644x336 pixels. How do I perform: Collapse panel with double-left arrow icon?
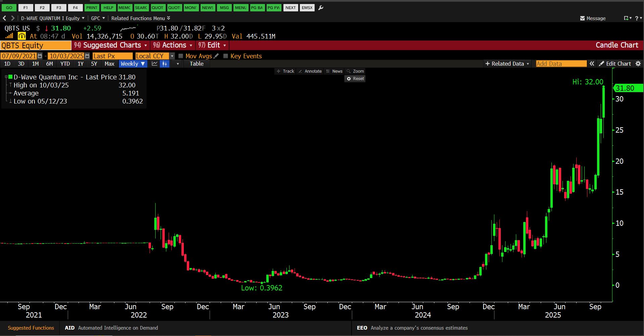[x=592, y=64]
